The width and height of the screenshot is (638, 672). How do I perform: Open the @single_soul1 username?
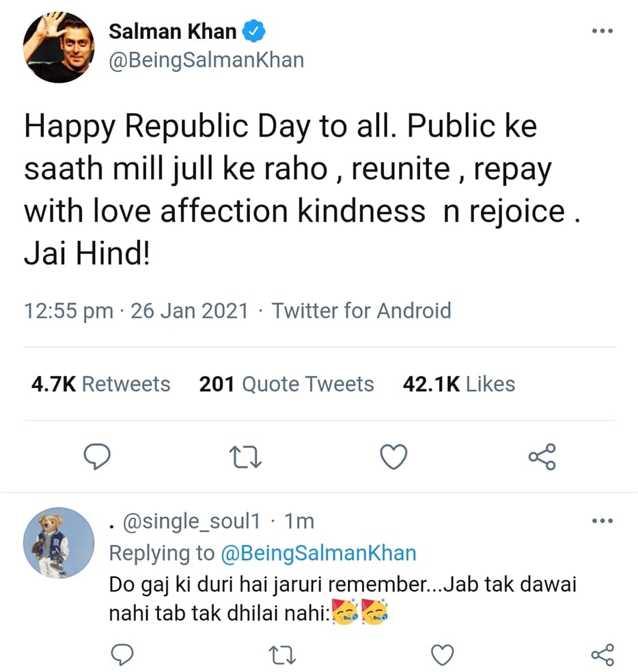click(193, 522)
